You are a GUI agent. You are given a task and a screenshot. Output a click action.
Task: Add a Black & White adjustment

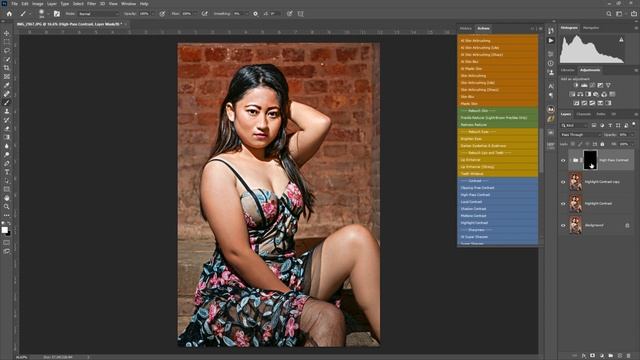[x=588, y=94]
